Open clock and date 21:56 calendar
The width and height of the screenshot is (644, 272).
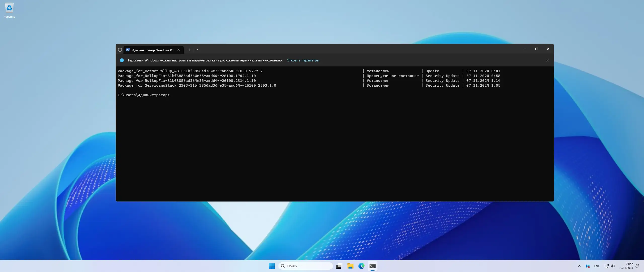626,266
